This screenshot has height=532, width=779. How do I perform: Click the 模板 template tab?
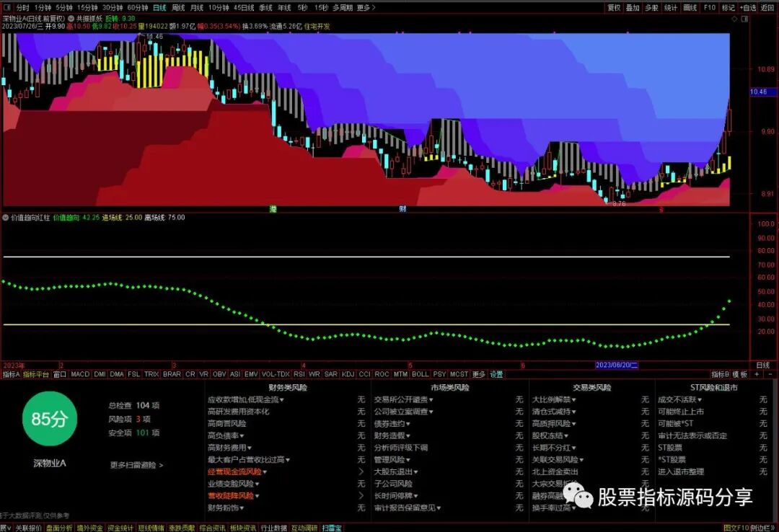coord(740,374)
